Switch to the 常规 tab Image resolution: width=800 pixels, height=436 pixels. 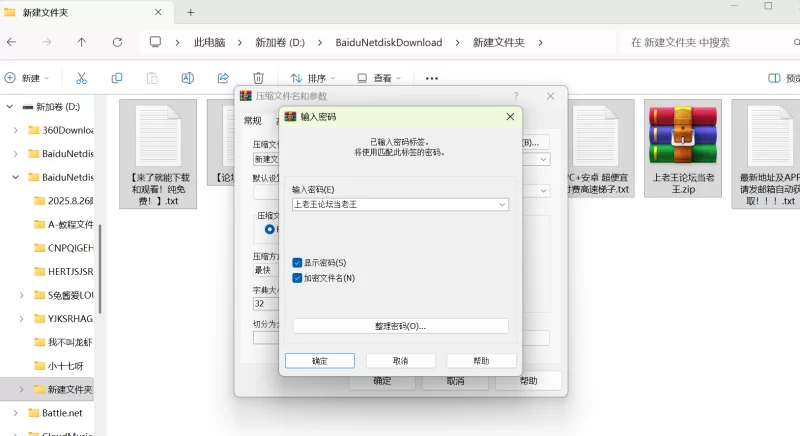pyautogui.click(x=253, y=120)
